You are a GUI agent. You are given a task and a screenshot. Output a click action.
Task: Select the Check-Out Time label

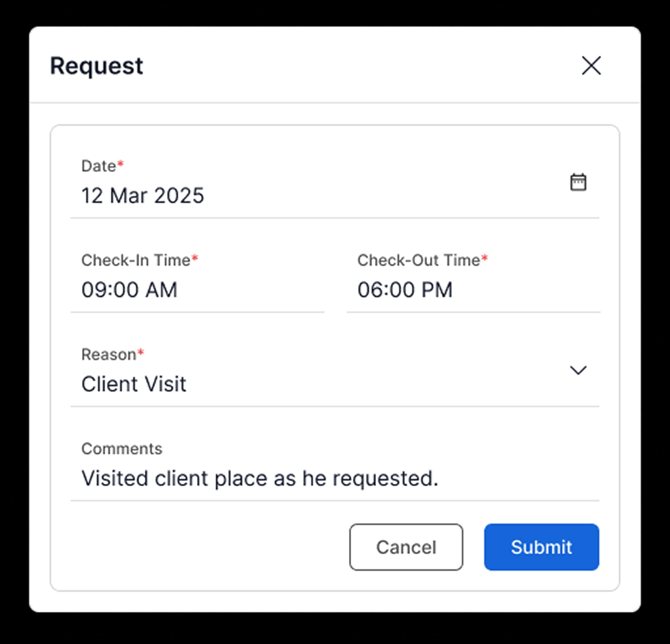(419, 260)
